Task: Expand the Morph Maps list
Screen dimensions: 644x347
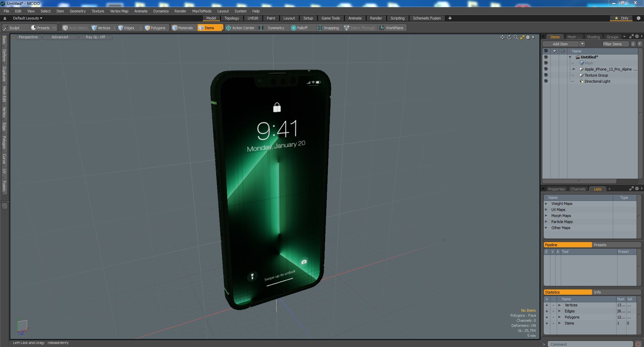Action: [x=546, y=216]
